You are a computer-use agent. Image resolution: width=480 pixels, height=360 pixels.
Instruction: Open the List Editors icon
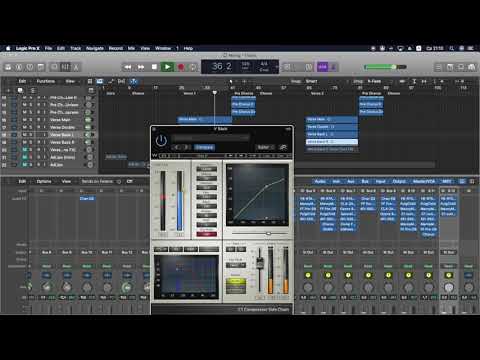point(439,67)
